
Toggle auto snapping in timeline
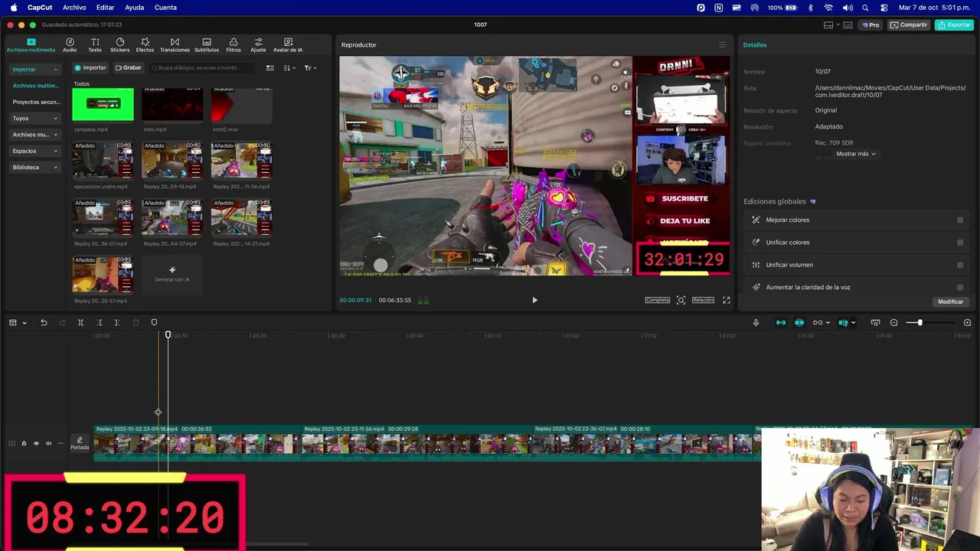pos(799,323)
